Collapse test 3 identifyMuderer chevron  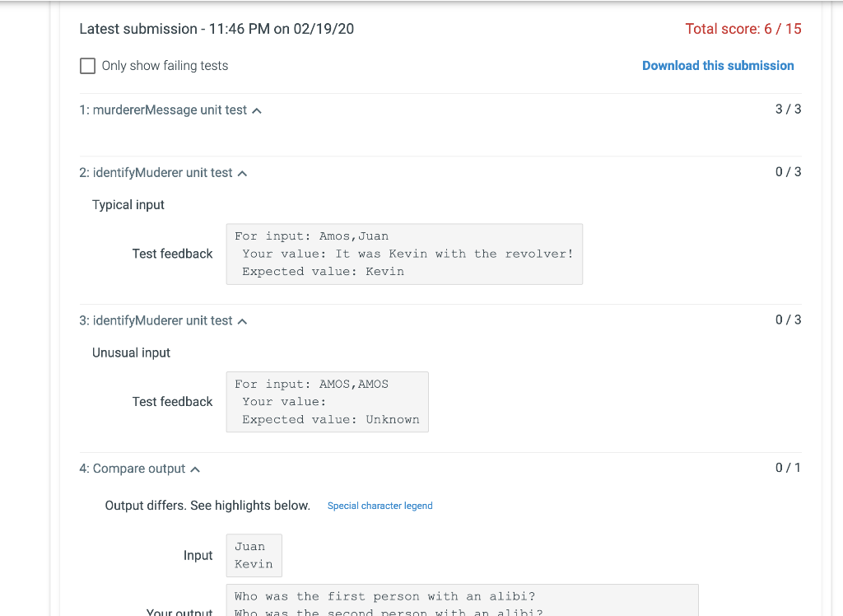click(x=243, y=321)
